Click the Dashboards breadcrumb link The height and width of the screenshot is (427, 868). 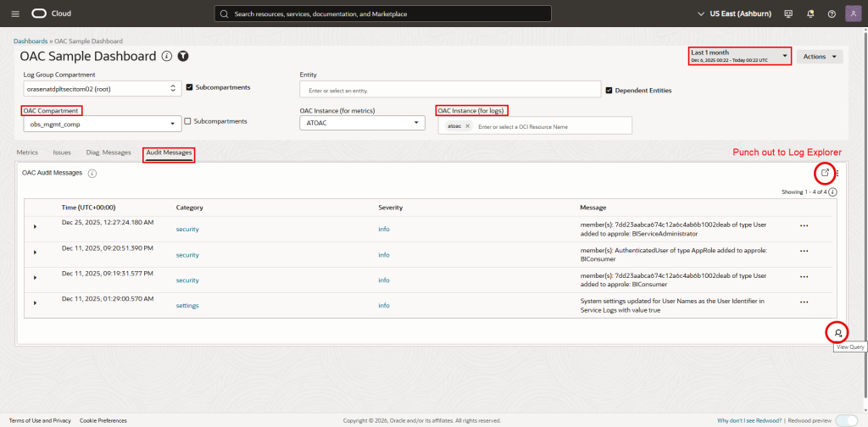[31, 41]
